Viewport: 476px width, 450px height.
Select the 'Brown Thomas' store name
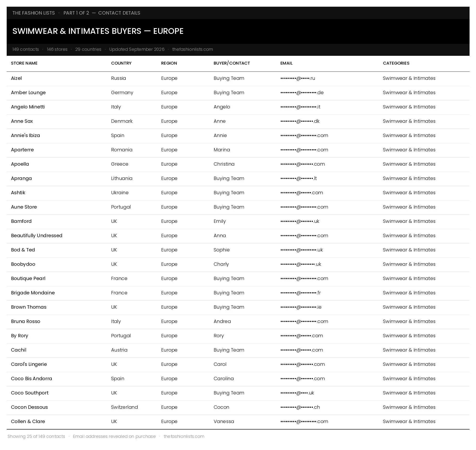click(29, 307)
